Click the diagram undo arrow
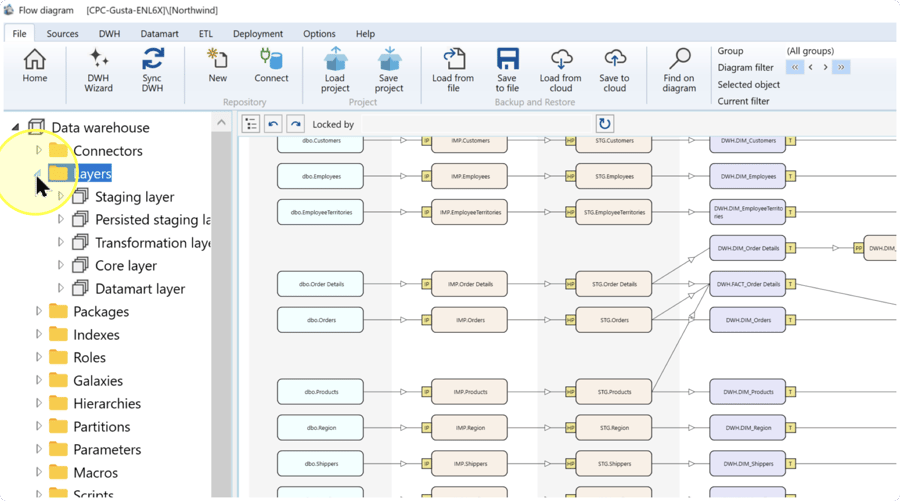The image size is (900, 501). pos(273,124)
